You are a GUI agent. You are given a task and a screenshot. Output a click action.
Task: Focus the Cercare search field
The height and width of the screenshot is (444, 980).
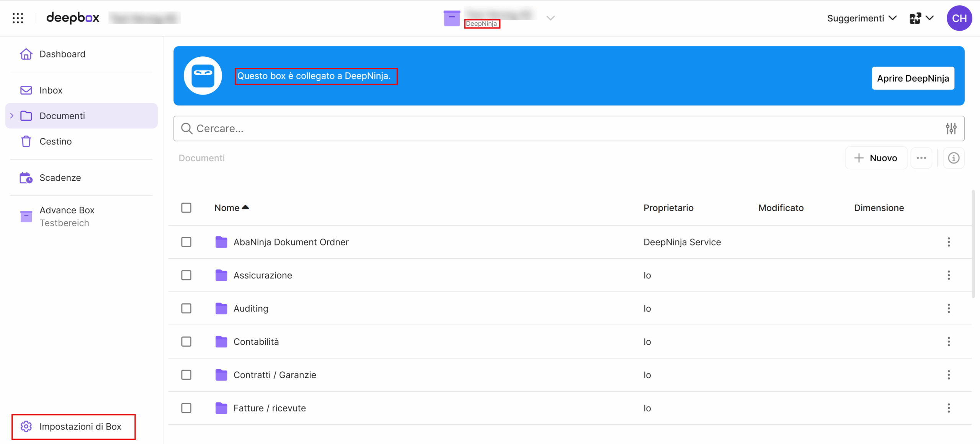(x=569, y=128)
